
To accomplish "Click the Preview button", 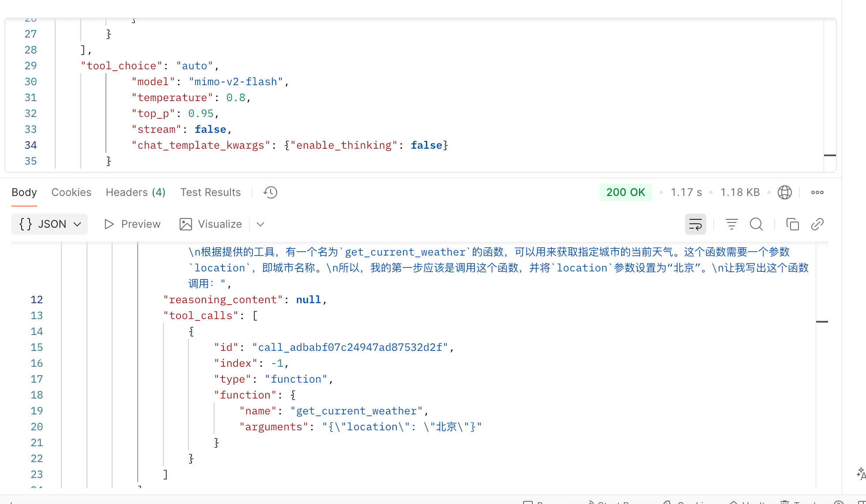I will (132, 224).
